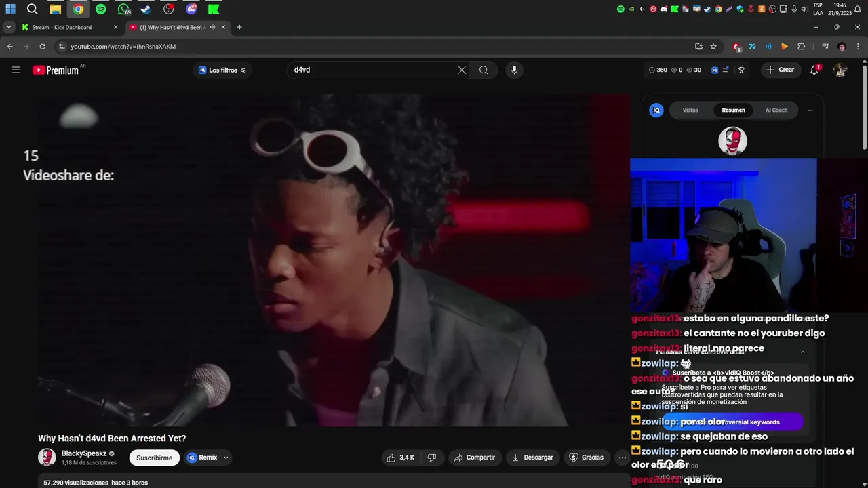
Task: Click the 7TV extension icon
Action: coord(752,47)
